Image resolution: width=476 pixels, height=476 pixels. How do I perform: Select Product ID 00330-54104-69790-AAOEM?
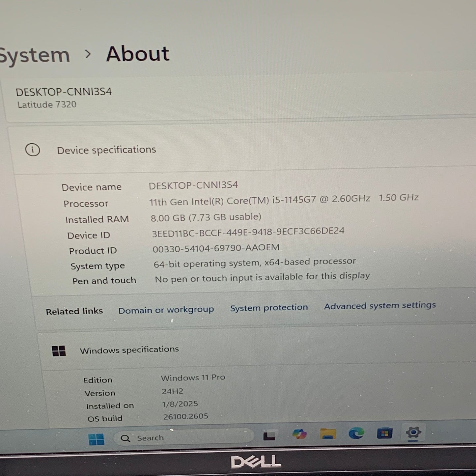tap(216, 248)
